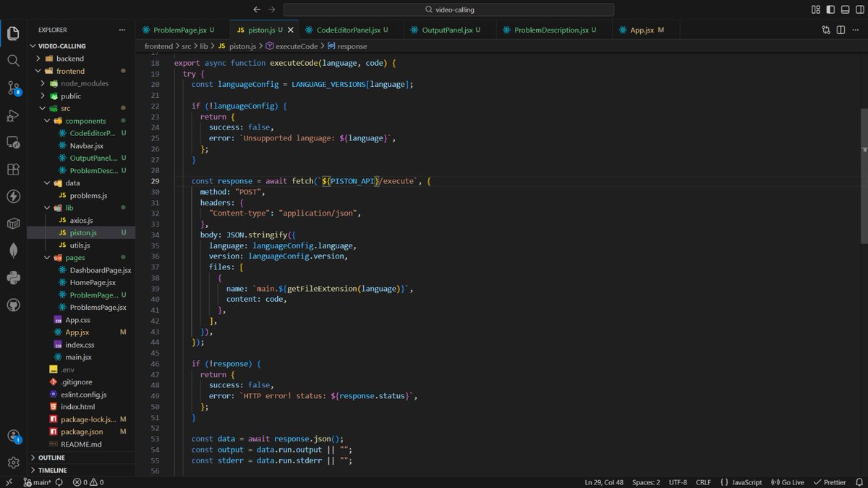Click the go forward arrow in title bar
868x488 pixels.
pyautogui.click(x=271, y=9)
